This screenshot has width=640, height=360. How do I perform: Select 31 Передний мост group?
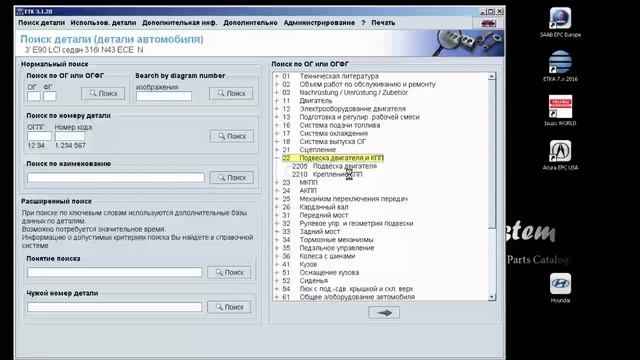(x=315, y=215)
